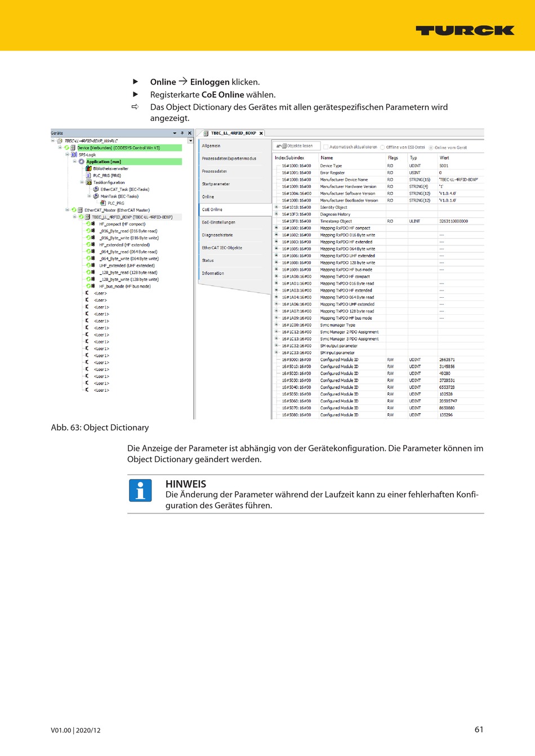The image size is (535, 756).
Task: Collapse the EtherCAT_Master node
Action: (67, 210)
